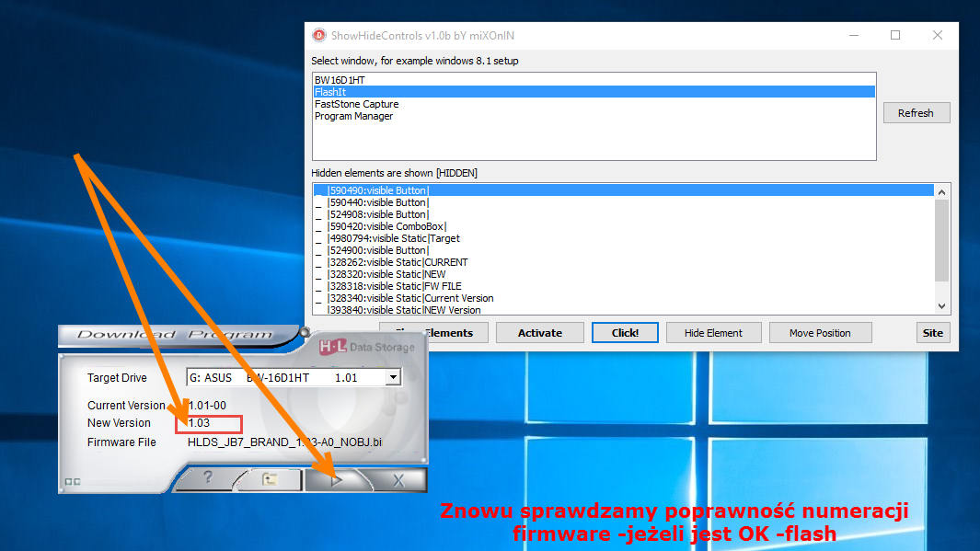Start flashing with the play arrow button
980x551 pixels.
point(336,480)
